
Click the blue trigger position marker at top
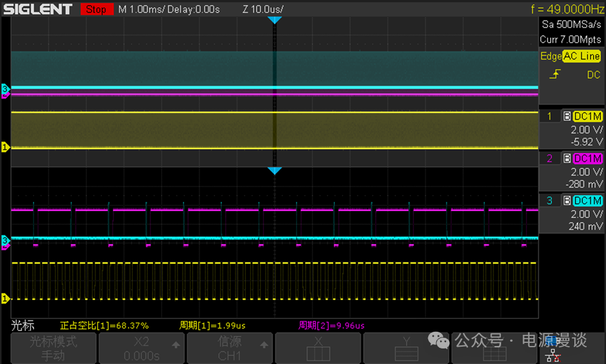point(275,20)
